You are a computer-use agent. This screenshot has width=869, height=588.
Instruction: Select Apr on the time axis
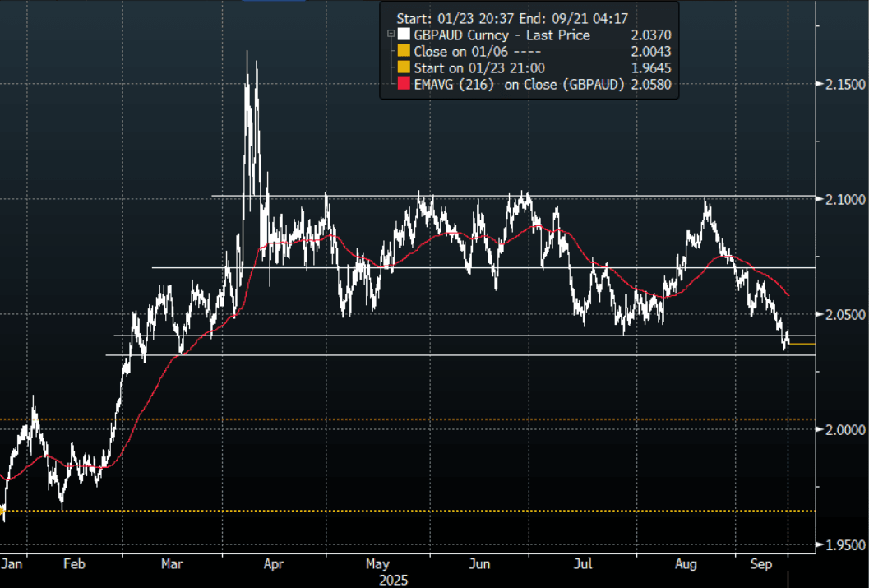(274, 564)
